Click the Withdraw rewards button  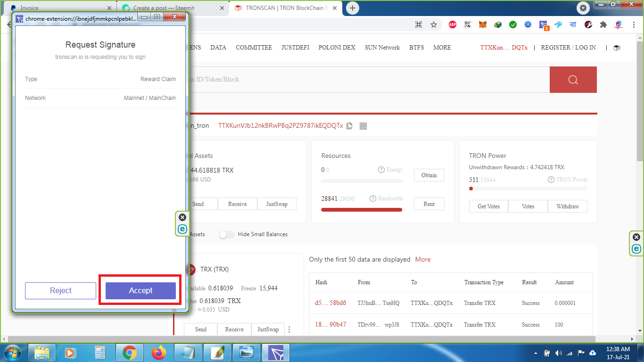click(x=568, y=206)
